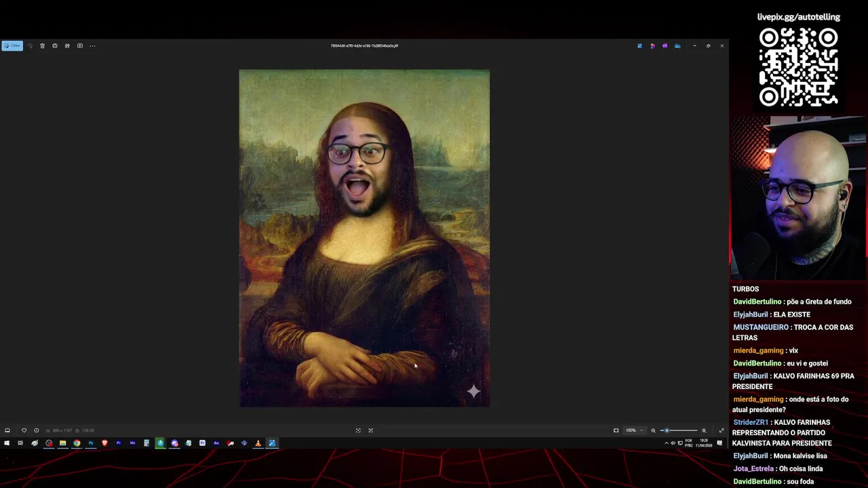868x488 pixels.
Task: Open Photoshop from the taskbar
Action: pos(90,443)
